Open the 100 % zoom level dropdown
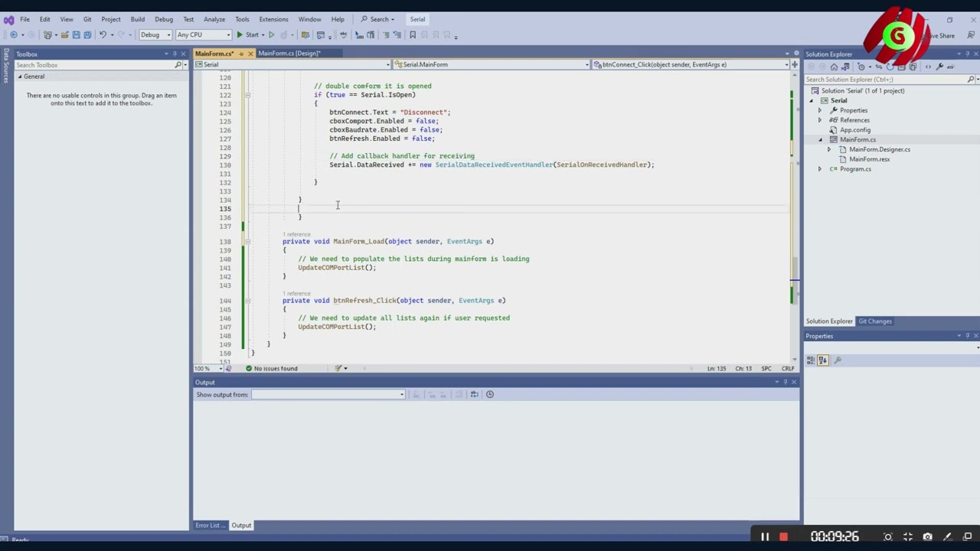This screenshot has width=980, height=551. tap(207, 368)
